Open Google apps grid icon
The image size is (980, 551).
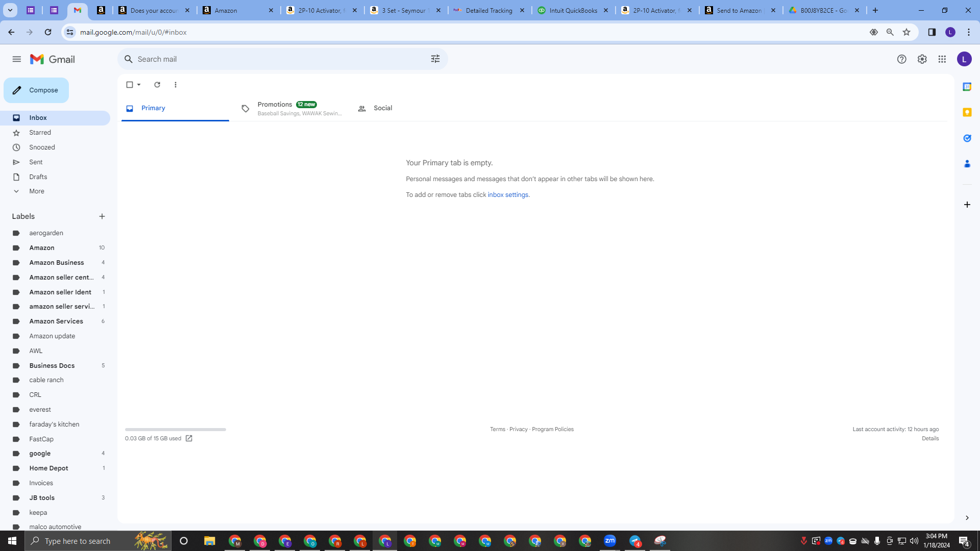942,59
